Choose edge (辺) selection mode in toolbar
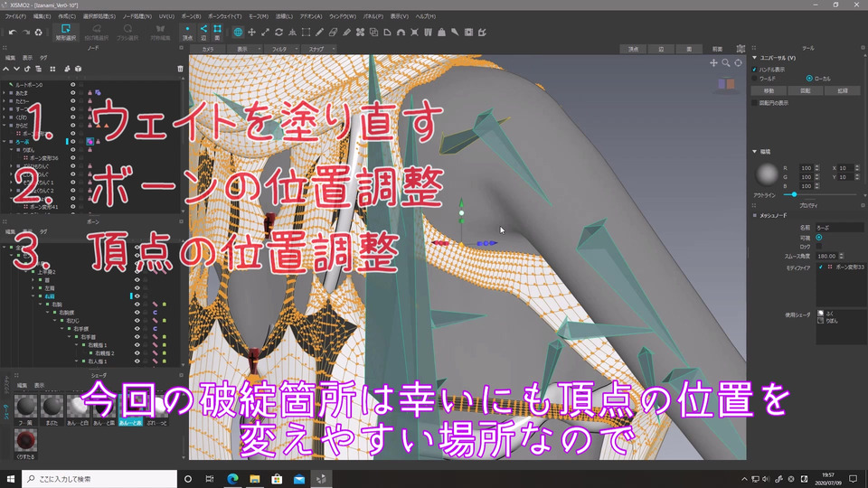868x488 pixels. pyautogui.click(x=203, y=33)
